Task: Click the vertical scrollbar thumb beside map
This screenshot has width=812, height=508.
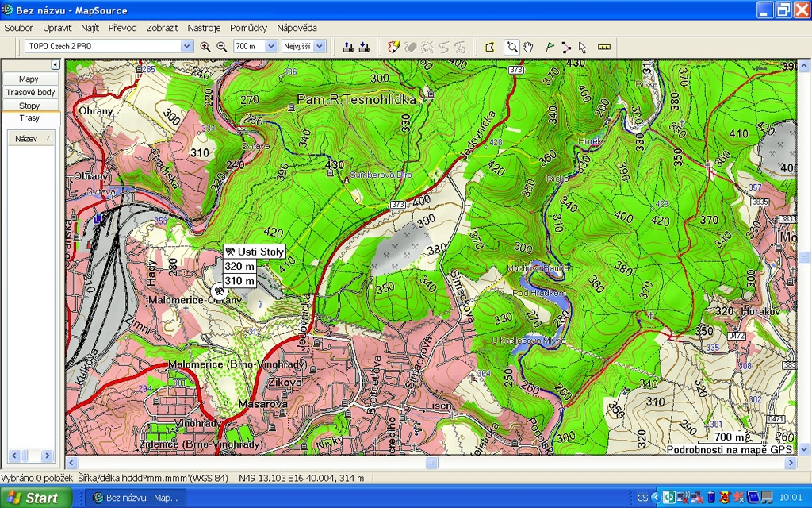Action: point(804,256)
